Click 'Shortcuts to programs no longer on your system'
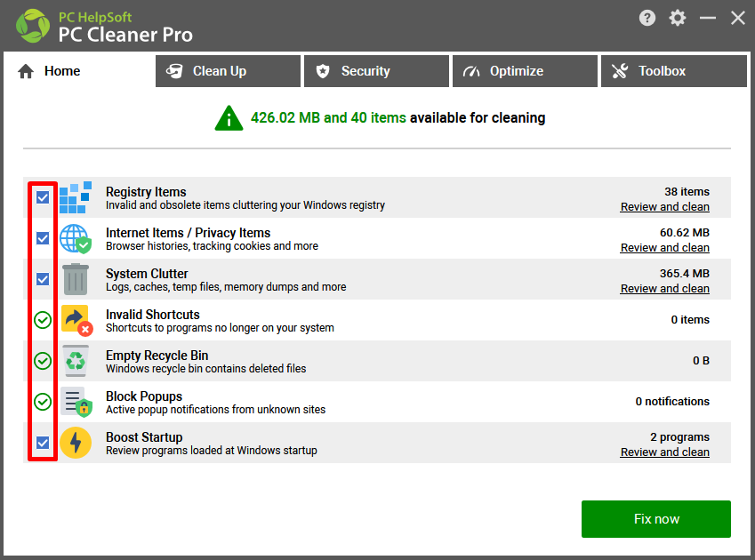This screenshot has width=755, height=560. (220, 328)
